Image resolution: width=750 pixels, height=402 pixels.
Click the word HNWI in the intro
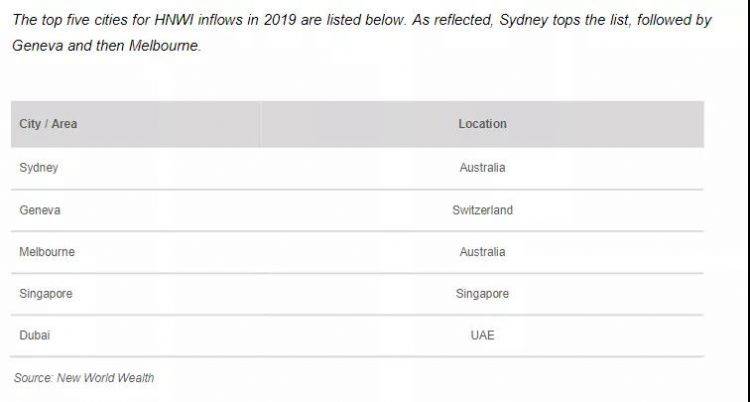[174, 20]
